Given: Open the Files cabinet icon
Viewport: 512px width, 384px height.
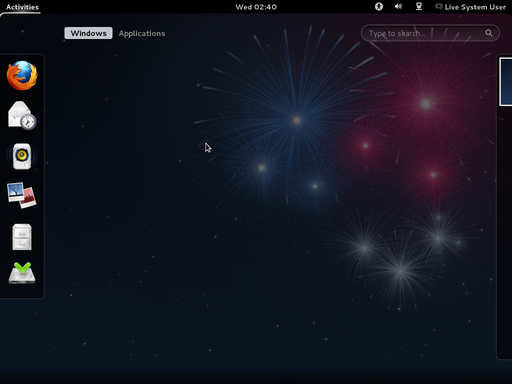Looking at the screenshot, I should [x=22, y=237].
